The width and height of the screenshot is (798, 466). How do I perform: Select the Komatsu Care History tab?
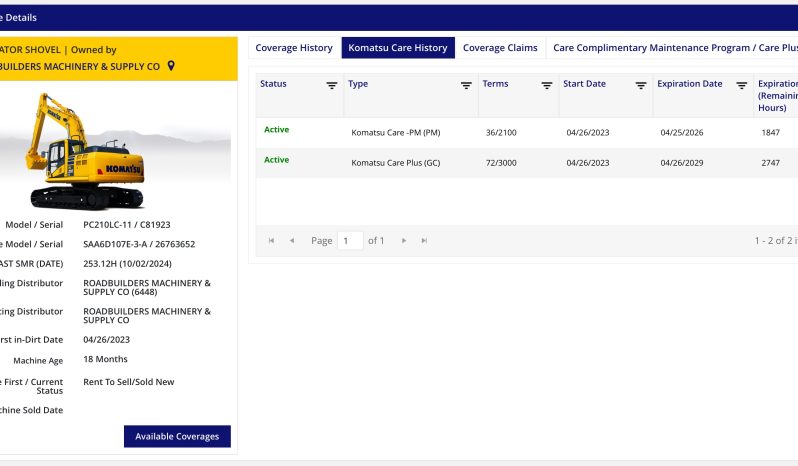(398, 48)
